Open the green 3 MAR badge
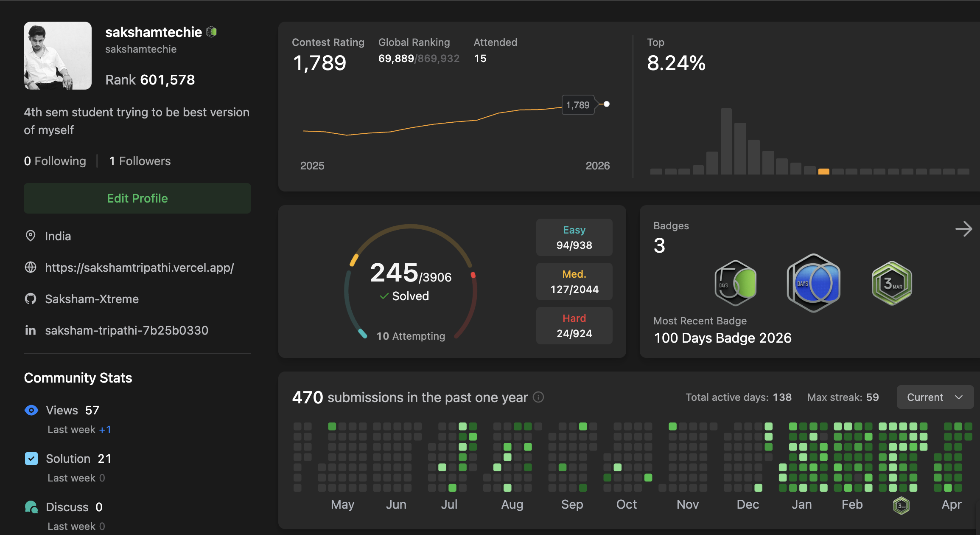The image size is (980, 535). (892, 283)
